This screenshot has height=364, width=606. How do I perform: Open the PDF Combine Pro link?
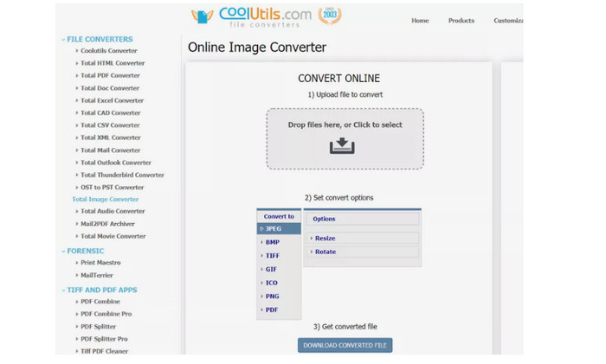(106, 314)
